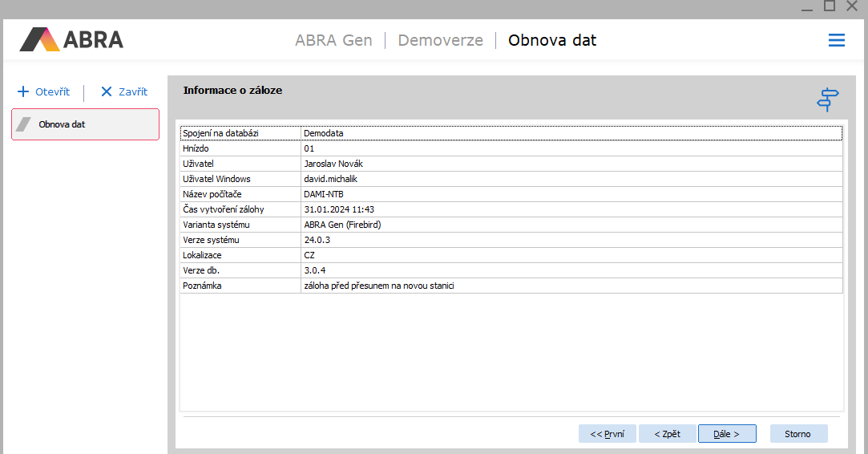Click the ABRA logo

click(x=71, y=39)
